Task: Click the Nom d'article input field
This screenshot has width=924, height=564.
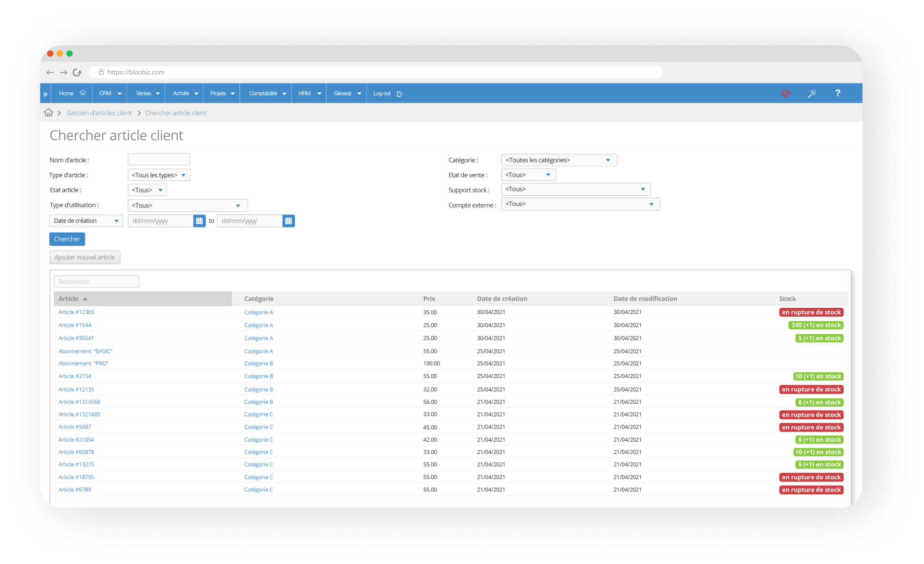Action: (159, 159)
